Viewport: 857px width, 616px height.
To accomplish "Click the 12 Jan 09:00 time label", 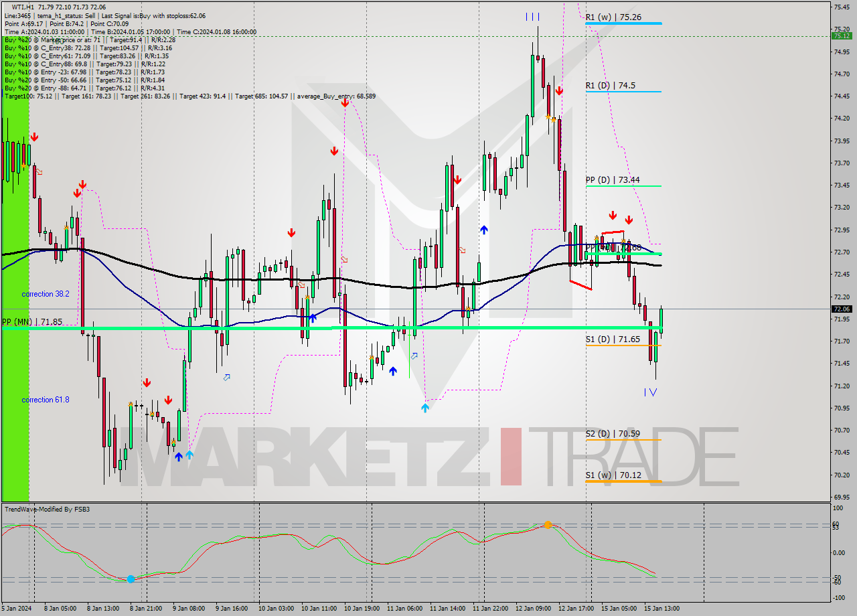I will [x=534, y=609].
